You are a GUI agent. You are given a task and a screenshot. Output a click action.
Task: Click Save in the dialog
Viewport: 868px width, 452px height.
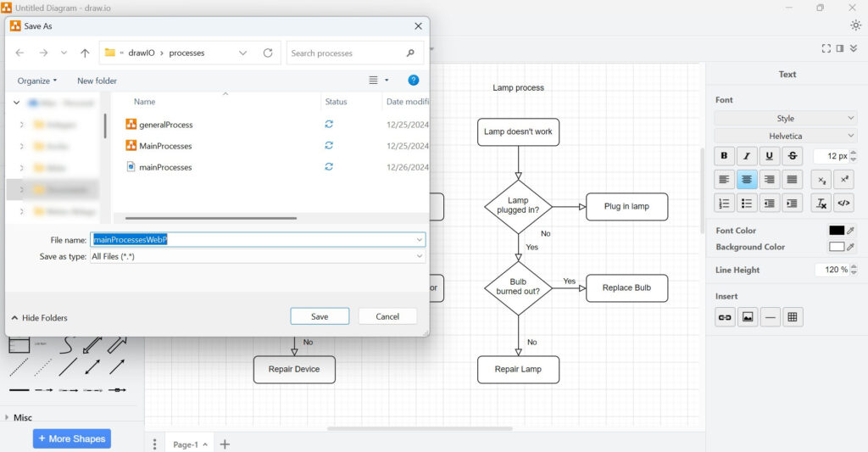point(320,316)
